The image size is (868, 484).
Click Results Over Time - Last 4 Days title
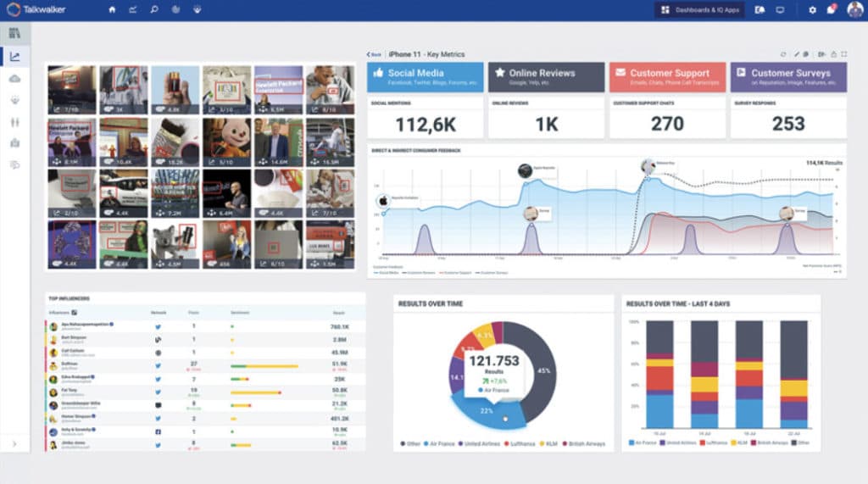pos(678,303)
